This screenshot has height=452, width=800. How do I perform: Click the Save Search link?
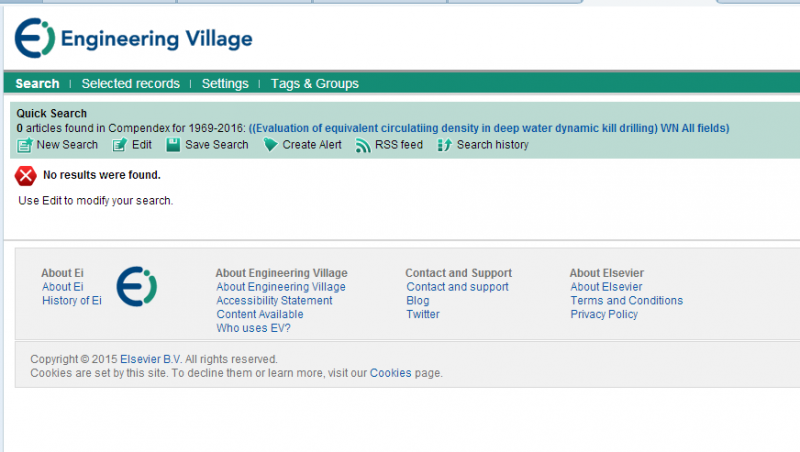click(x=217, y=145)
